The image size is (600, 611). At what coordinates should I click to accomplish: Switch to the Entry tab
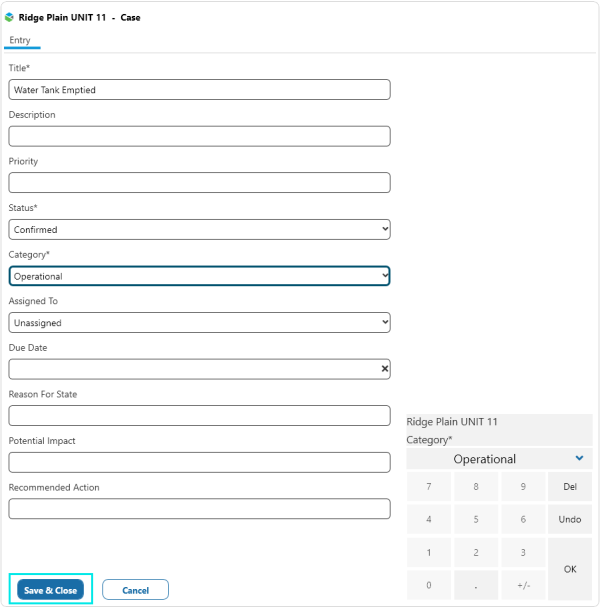coord(20,40)
